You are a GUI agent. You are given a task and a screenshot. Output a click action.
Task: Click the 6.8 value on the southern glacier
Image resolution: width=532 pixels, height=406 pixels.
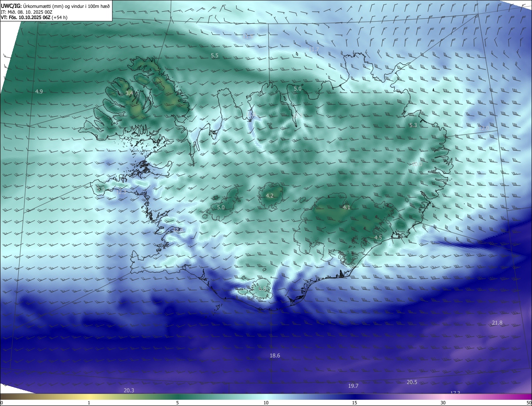263,289
